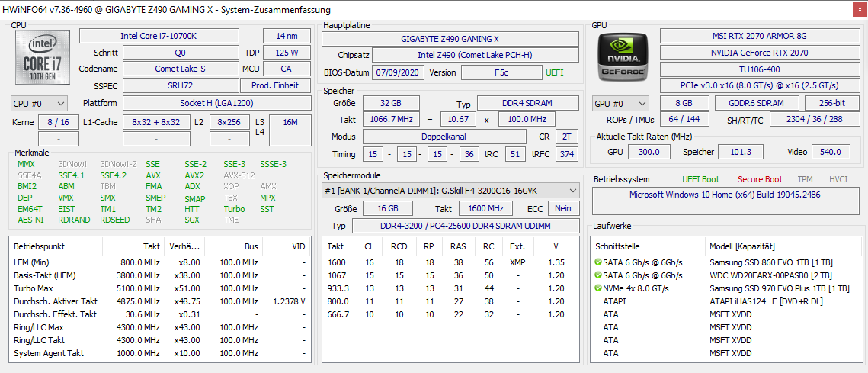This screenshot has height=373, width=868.
Task: Click the VID column header
Action: pos(286,246)
